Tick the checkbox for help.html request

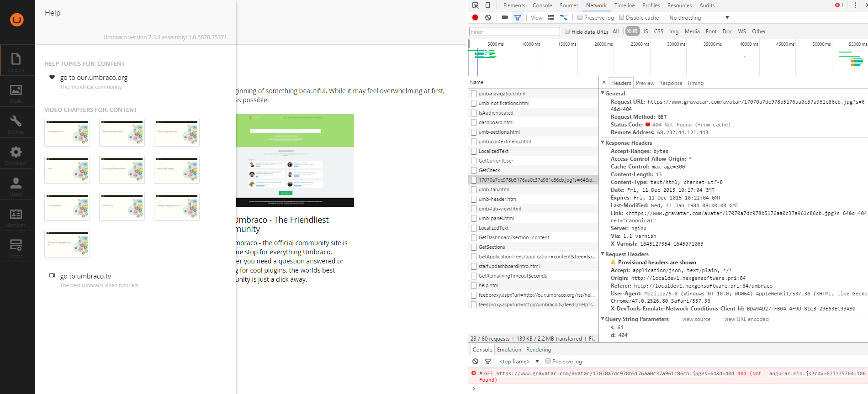pyautogui.click(x=474, y=285)
